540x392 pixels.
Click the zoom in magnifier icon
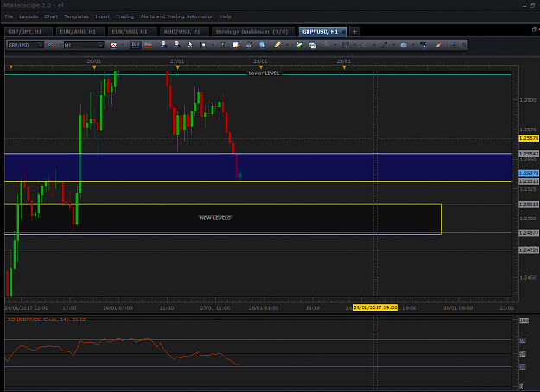click(164, 45)
